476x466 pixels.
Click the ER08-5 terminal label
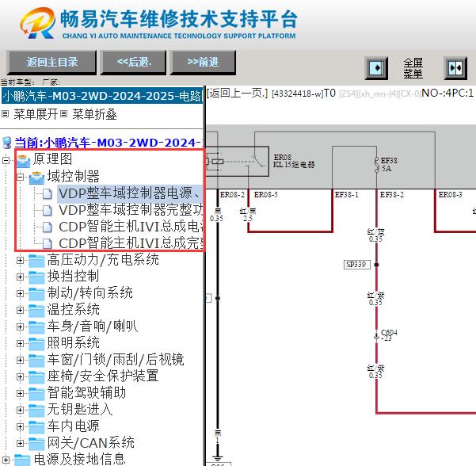point(266,195)
